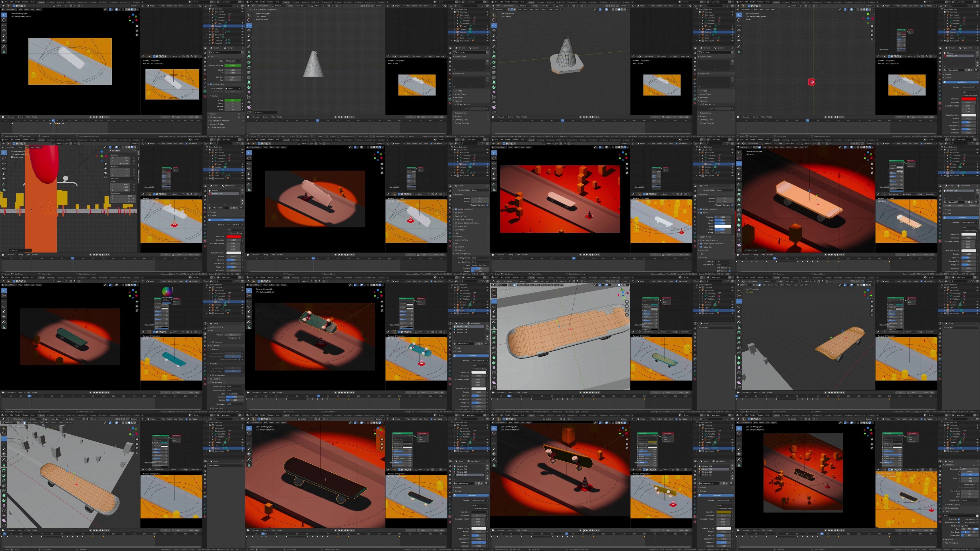Expand Viewport Display panel in camera-lens frame
This screenshot has width=980, height=551.
[x=217, y=124]
